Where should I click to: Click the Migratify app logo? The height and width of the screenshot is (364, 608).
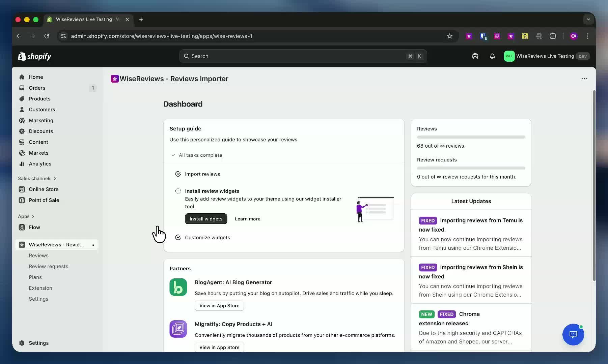pyautogui.click(x=178, y=329)
